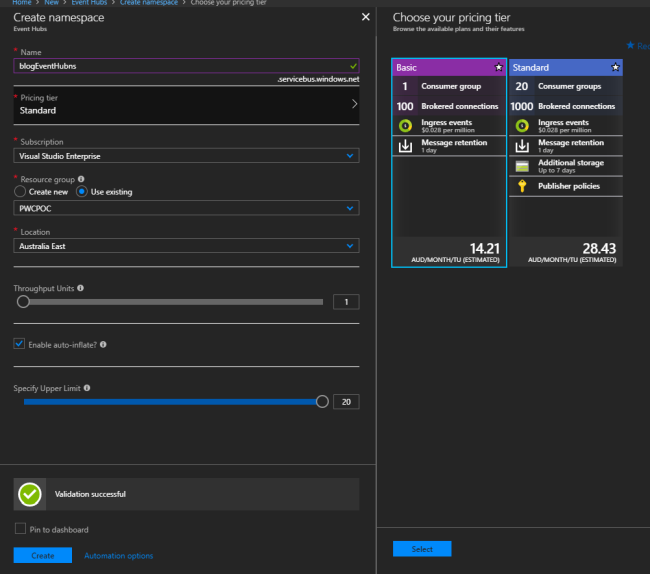The image size is (650, 574).
Task: Uncheck Enable auto-inflate checkbox
Action: (19, 344)
